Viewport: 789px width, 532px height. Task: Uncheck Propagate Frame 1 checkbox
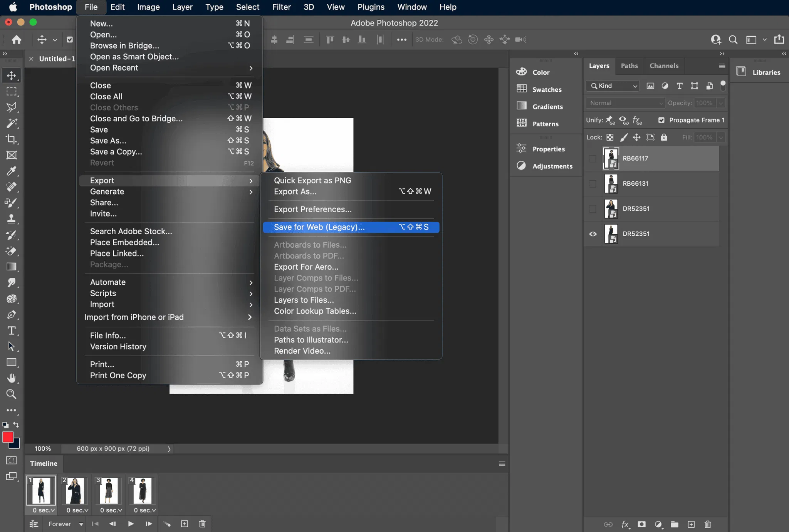[x=661, y=120]
